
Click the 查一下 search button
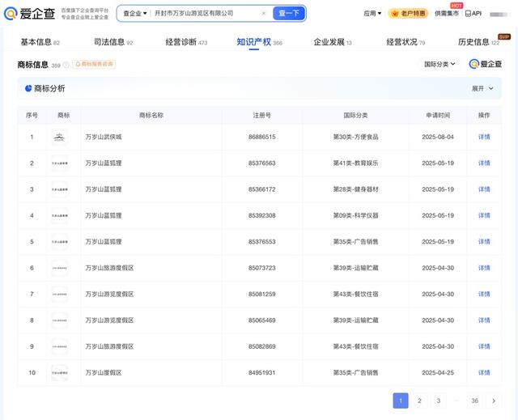289,14
